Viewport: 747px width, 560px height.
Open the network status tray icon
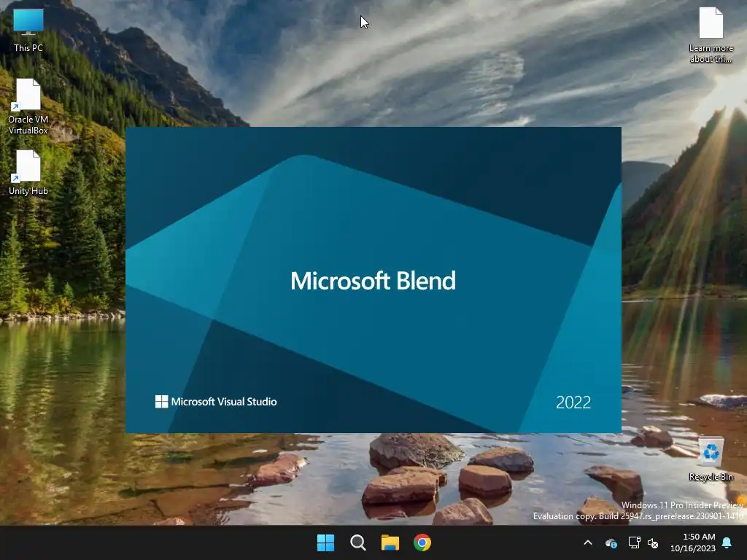[634, 542]
